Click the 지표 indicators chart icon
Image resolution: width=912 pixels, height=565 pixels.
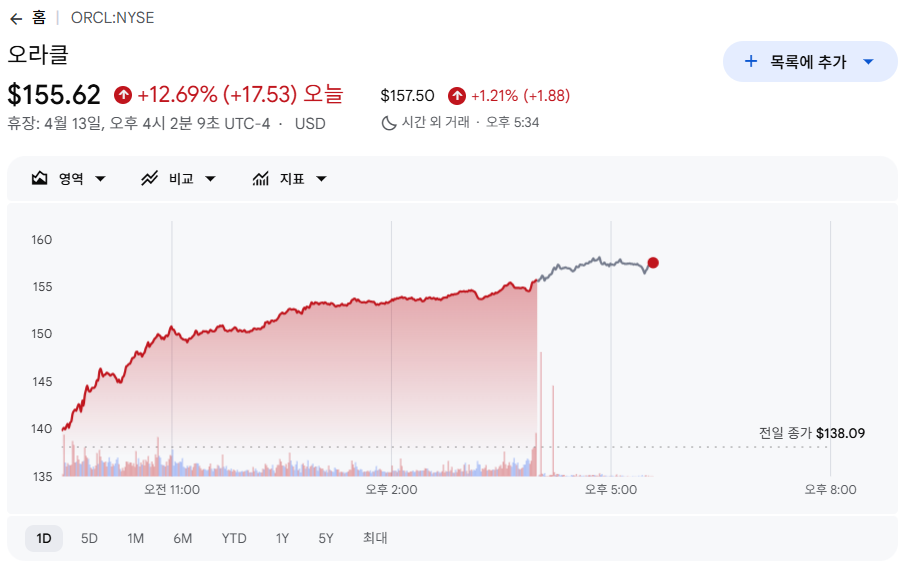(x=261, y=179)
